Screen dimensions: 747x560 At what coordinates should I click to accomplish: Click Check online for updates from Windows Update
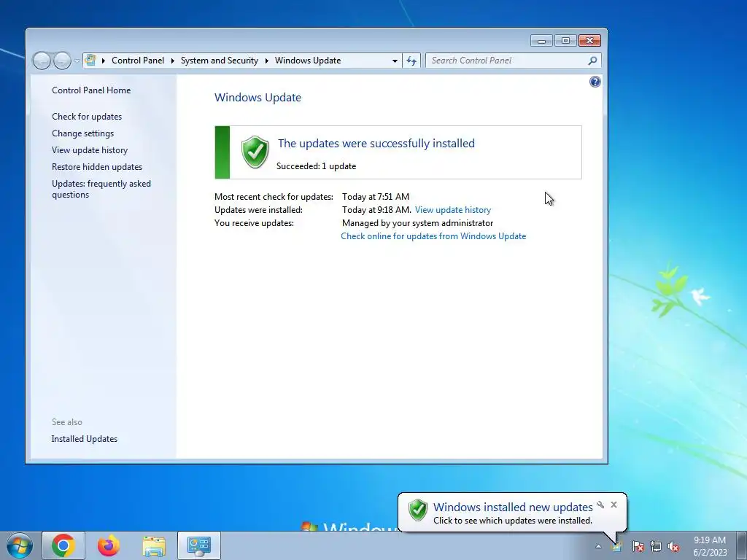pos(433,236)
